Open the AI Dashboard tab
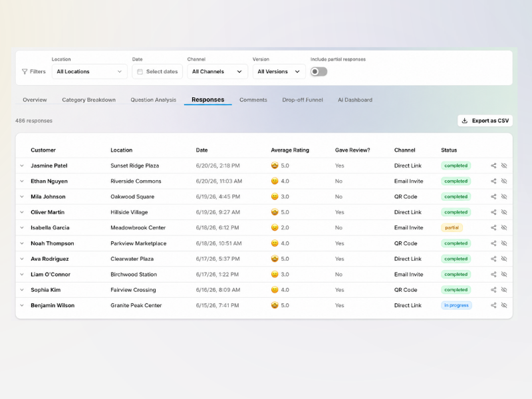Viewport: 532px width, 399px height. 355,100
